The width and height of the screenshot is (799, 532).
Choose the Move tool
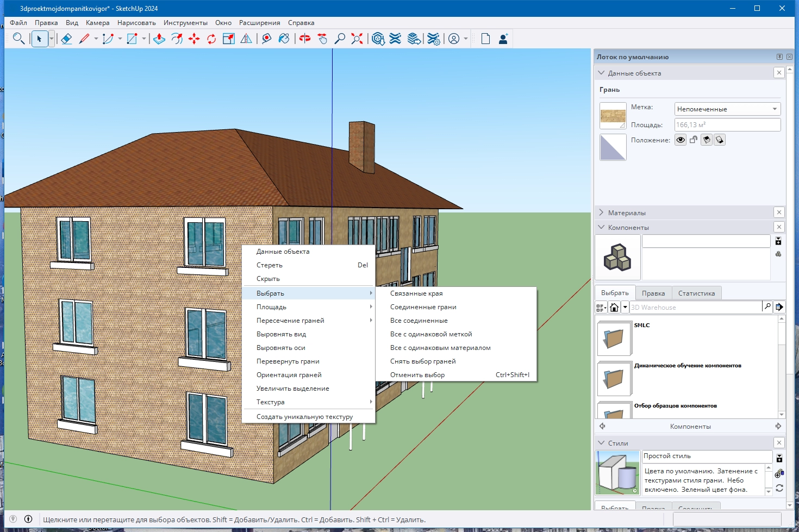[x=194, y=39]
